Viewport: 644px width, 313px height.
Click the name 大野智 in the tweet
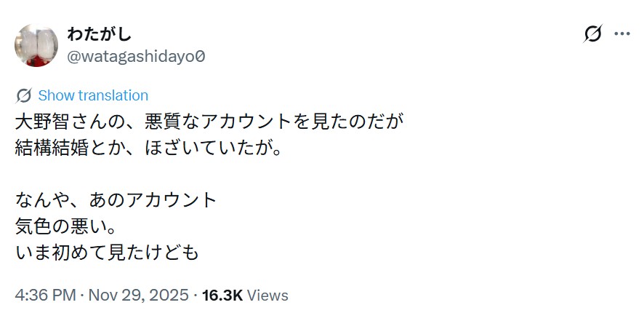tap(40, 121)
